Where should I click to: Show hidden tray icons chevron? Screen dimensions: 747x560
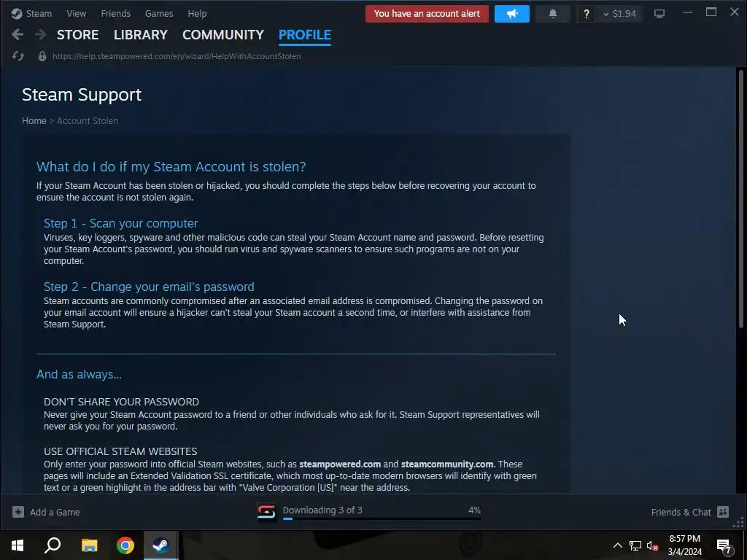(x=617, y=545)
